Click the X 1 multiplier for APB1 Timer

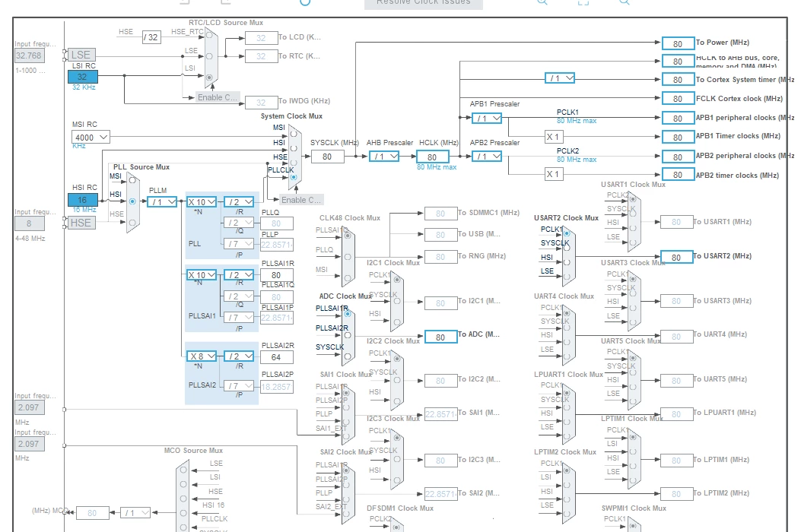(x=555, y=137)
